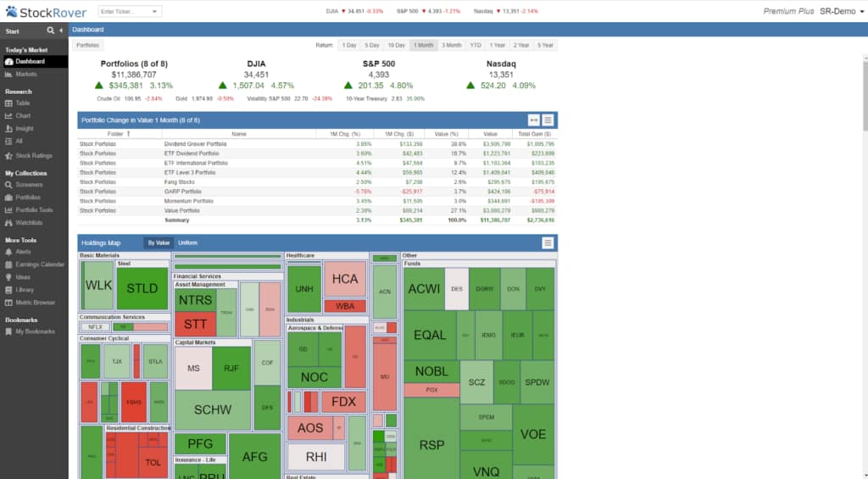Open Portfolio Change panel menu icon
Image resolution: width=868 pixels, height=479 pixels.
[548, 120]
